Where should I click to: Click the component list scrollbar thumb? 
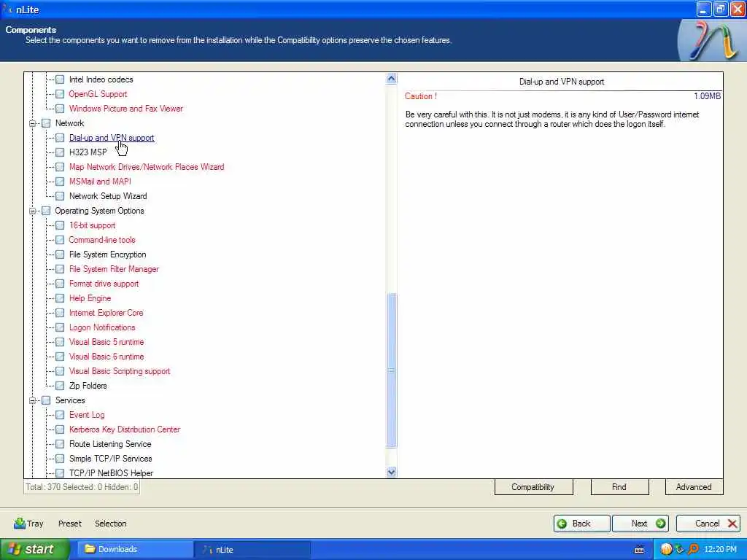[x=392, y=370]
